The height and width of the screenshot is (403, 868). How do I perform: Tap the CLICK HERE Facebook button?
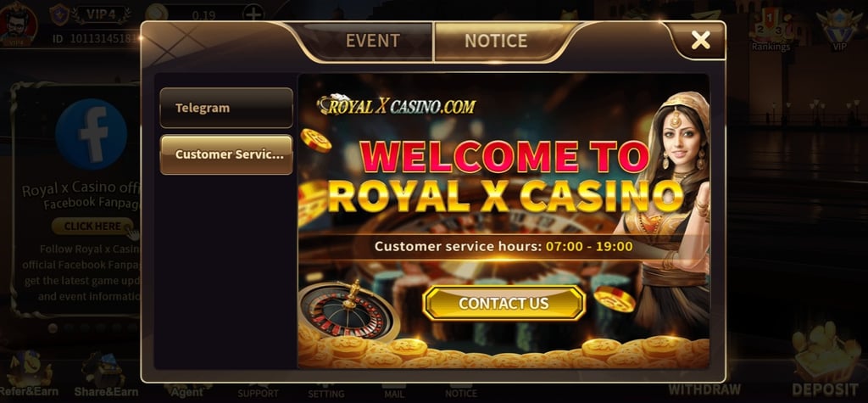click(x=92, y=227)
